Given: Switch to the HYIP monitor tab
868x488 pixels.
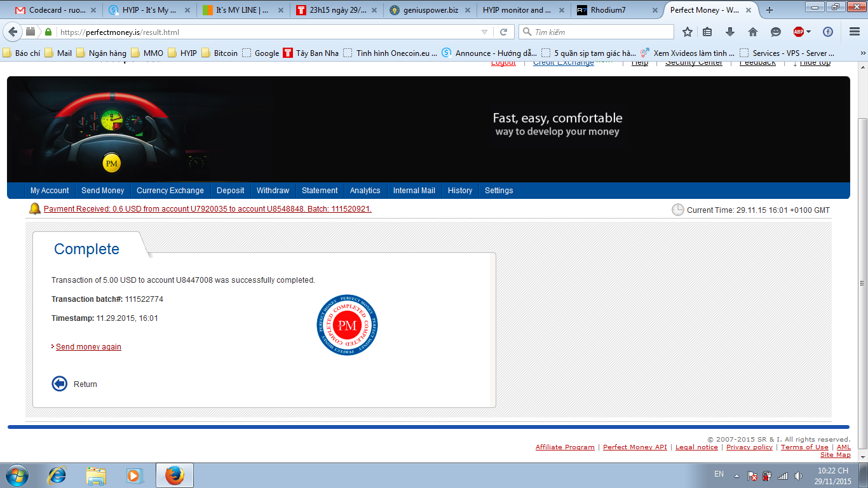Looking at the screenshot, I should point(524,10).
